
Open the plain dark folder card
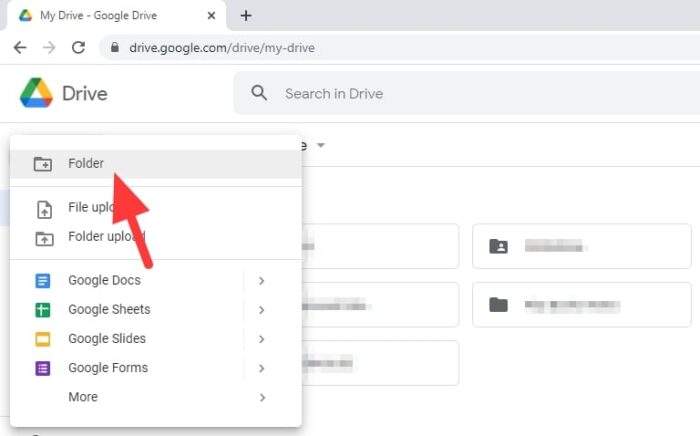tap(582, 305)
